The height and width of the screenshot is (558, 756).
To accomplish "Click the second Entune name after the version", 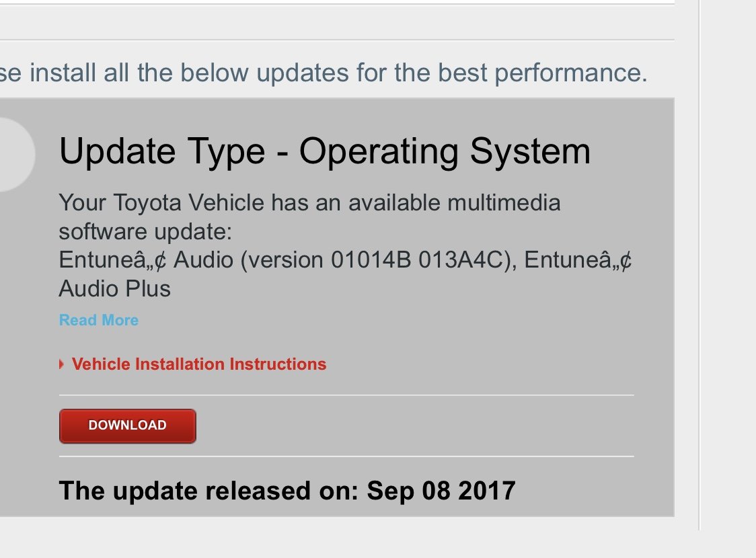I will coord(578,260).
